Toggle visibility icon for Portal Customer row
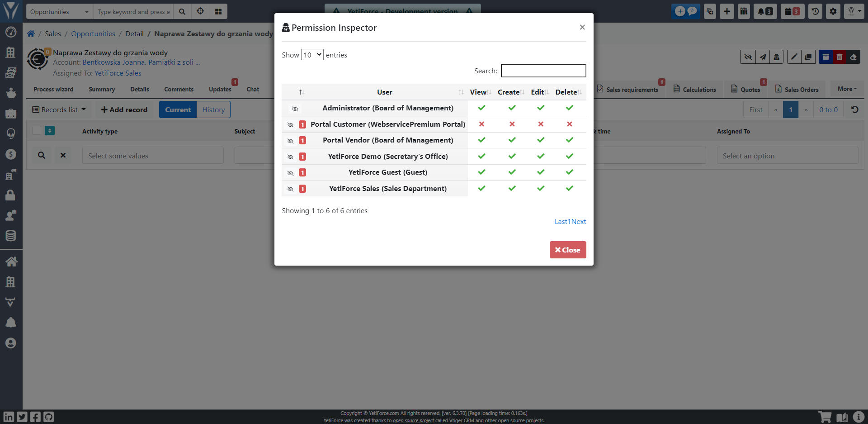 pos(290,125)
